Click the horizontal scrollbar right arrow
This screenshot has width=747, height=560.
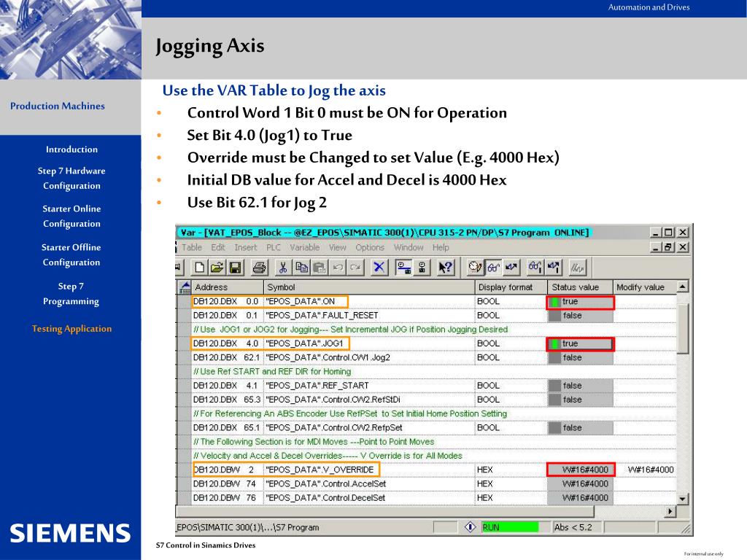[671, 511]
